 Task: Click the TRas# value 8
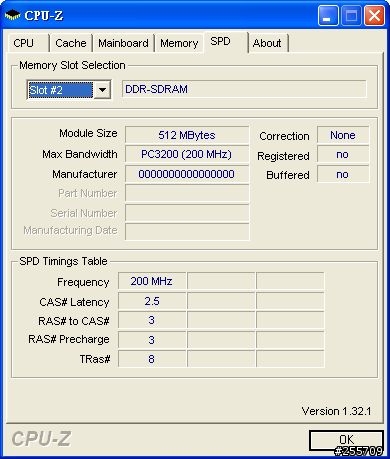(152, 359)
